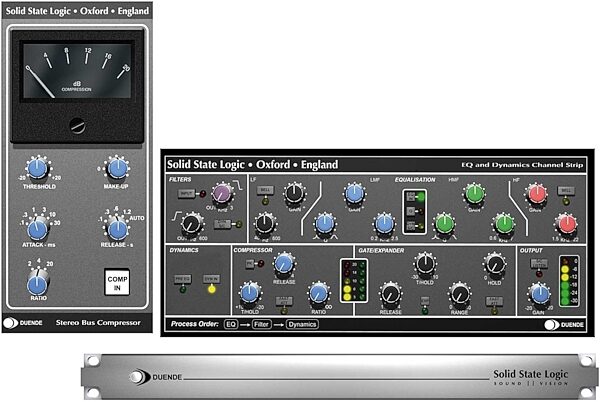Adjust the Release-s knob on the Bus Compressor

pos(117,229)
